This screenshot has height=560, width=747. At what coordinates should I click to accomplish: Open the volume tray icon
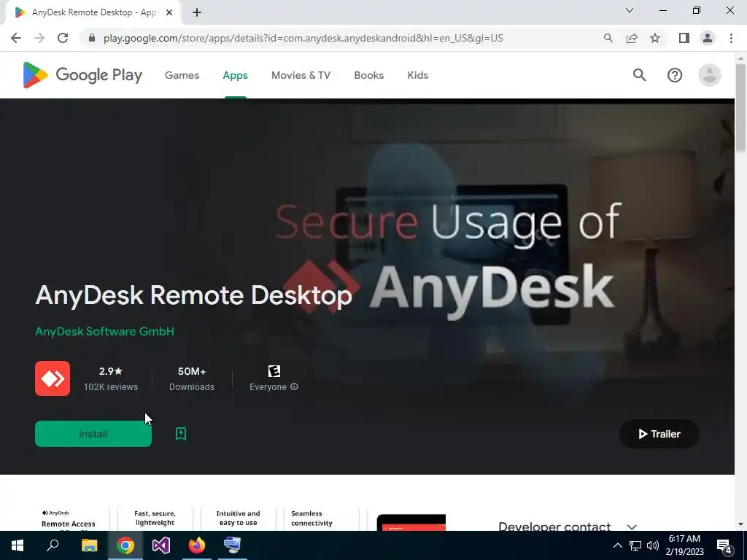(653, 545)
